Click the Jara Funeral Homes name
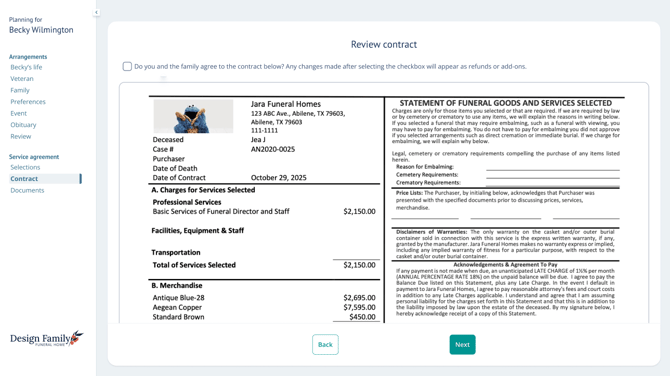Viewport: 670px width, 376px height. 285,104
